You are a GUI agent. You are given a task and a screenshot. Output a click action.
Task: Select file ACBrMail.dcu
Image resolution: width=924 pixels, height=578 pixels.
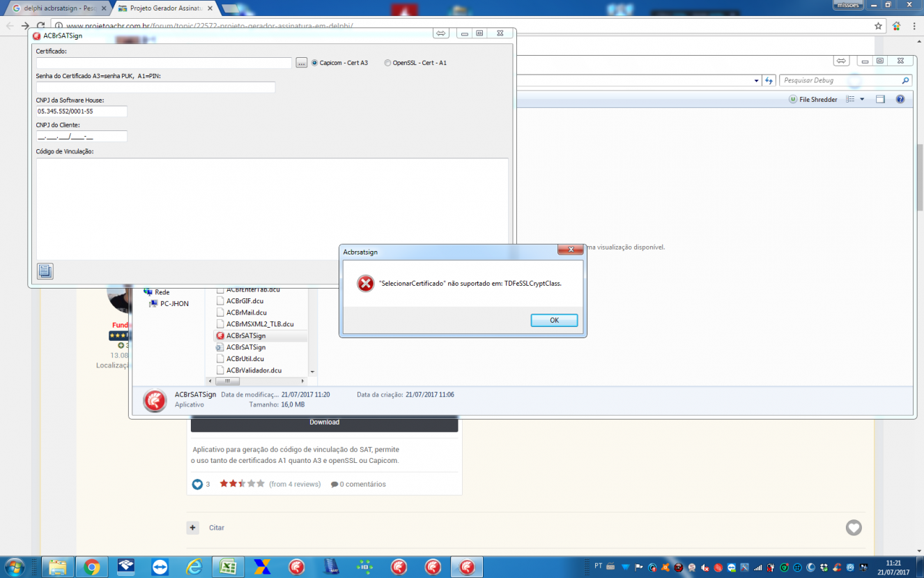(241, 312)
